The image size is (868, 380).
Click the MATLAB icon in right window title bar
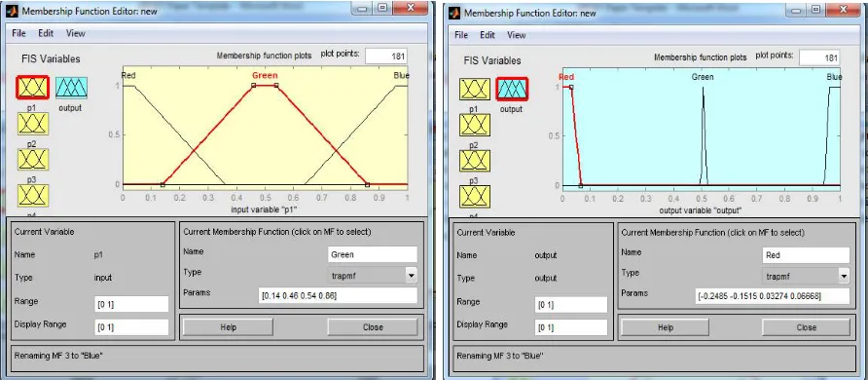(454, 13)
